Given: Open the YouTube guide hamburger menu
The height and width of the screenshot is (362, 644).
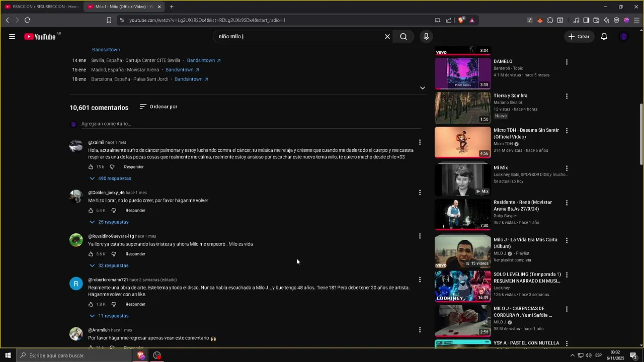Looking at the screenshot, I should tap(12, 37).
